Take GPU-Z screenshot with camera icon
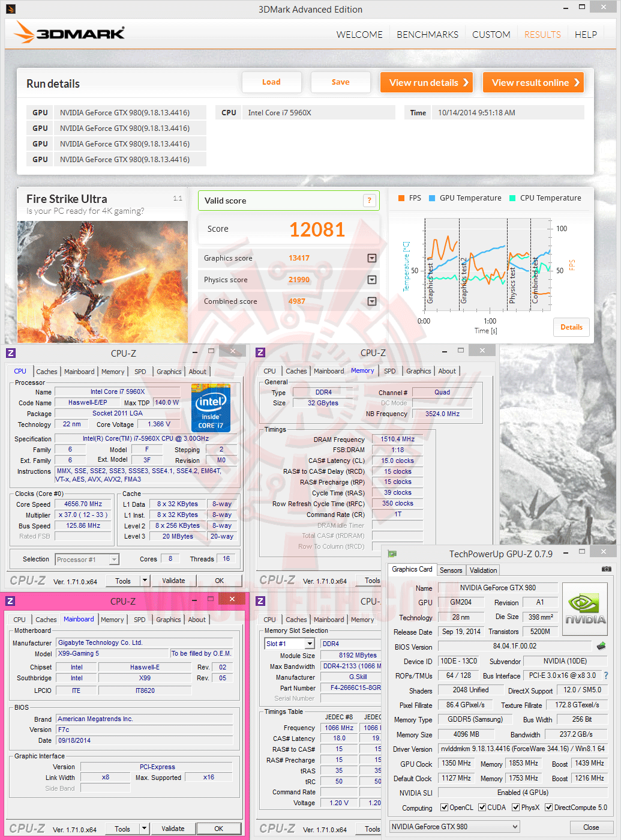 point(607,569)
